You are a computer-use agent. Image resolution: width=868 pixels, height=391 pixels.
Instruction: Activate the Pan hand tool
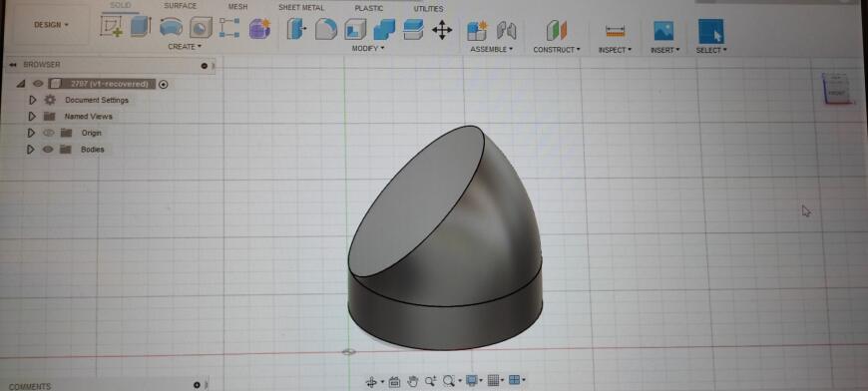(x=412, y=381)
